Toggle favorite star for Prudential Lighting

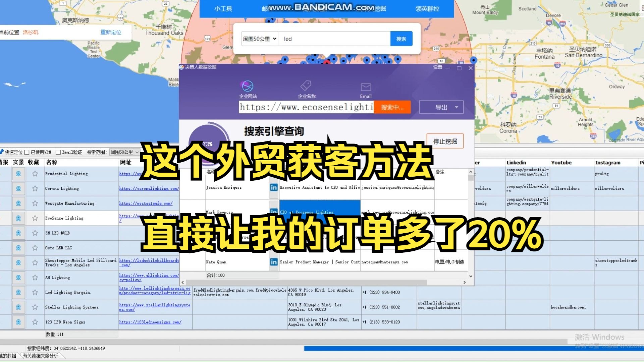pyautogui.click(x=35, y=174)
